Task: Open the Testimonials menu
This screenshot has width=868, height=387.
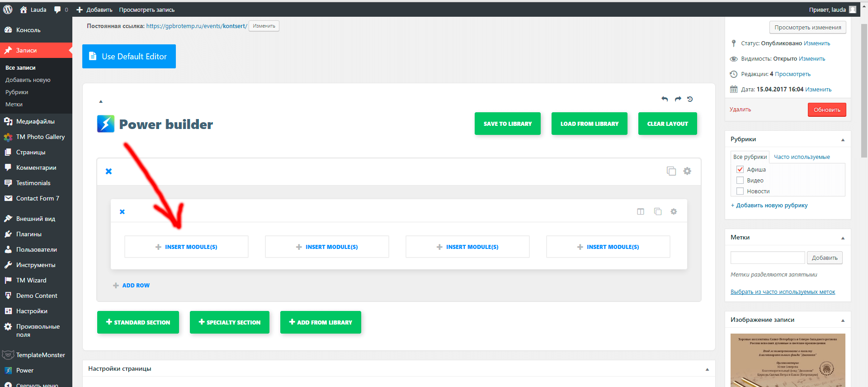Action: [36, 183]
